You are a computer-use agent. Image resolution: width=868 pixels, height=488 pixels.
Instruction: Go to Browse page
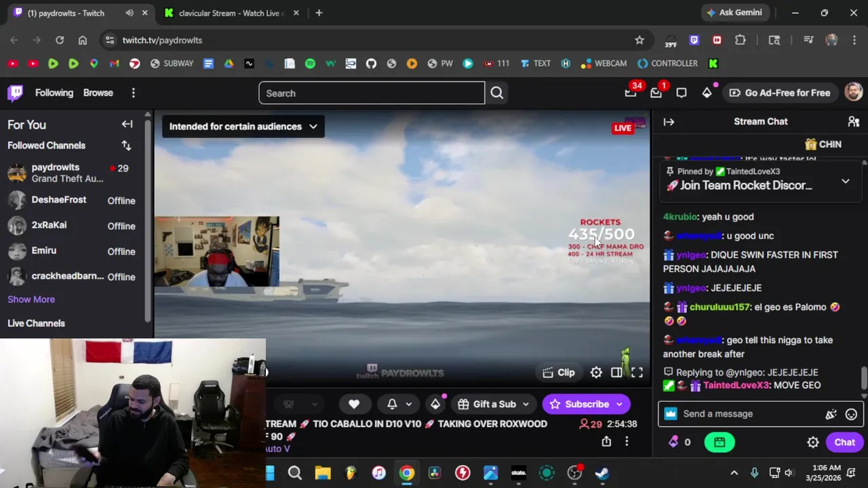point(98,93)
